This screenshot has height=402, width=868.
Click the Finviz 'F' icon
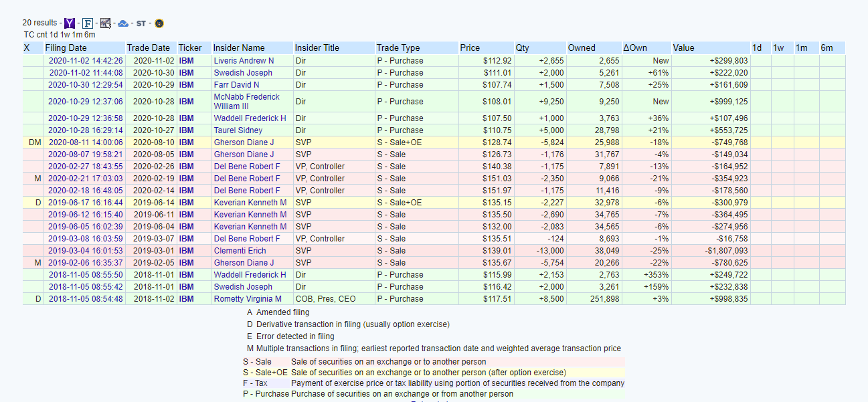tap(88, 23)
